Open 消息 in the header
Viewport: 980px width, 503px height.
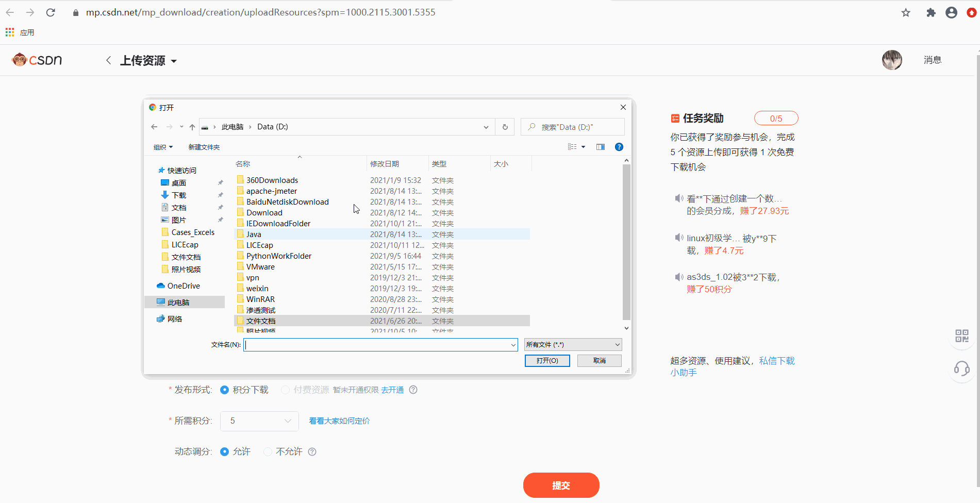click(x=933, y=60)
